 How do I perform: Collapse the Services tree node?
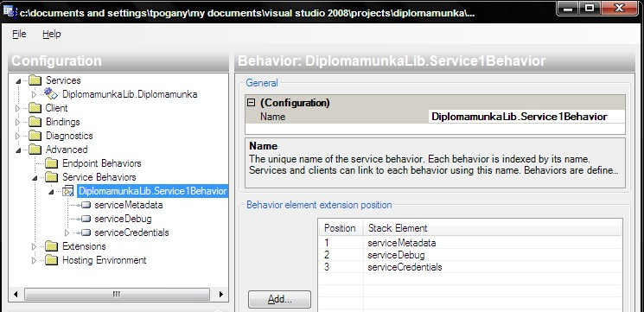click(18, 81)
